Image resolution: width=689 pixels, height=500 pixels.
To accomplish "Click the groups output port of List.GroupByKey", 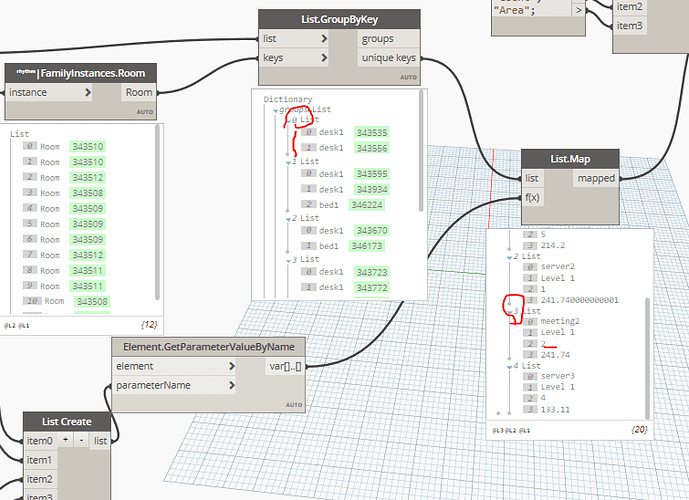I will point(388,39).
